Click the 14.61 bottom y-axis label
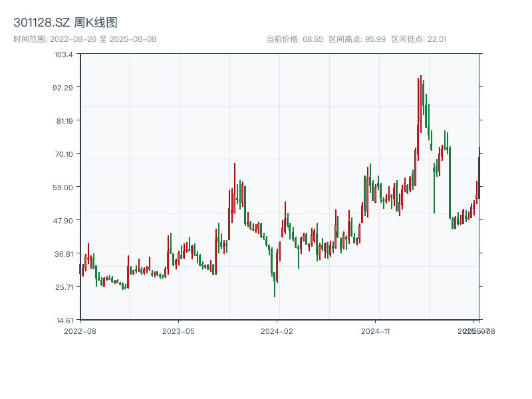 64,320
